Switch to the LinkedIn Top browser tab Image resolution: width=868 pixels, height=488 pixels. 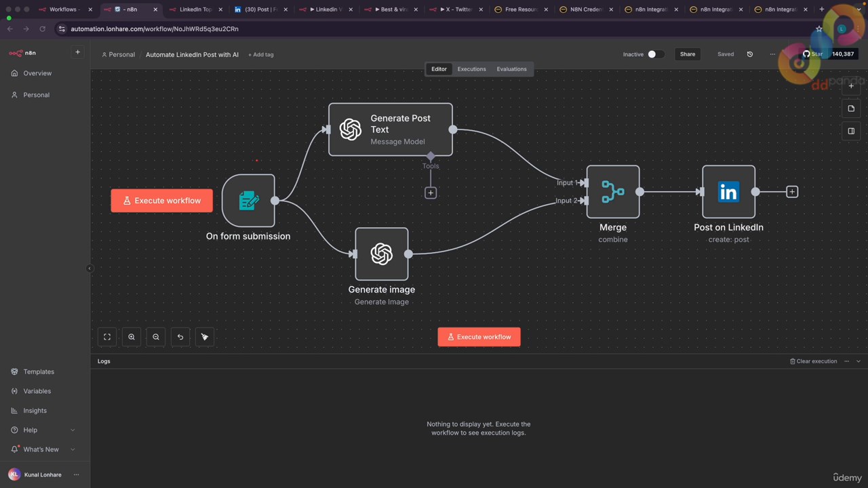point(195,9)
